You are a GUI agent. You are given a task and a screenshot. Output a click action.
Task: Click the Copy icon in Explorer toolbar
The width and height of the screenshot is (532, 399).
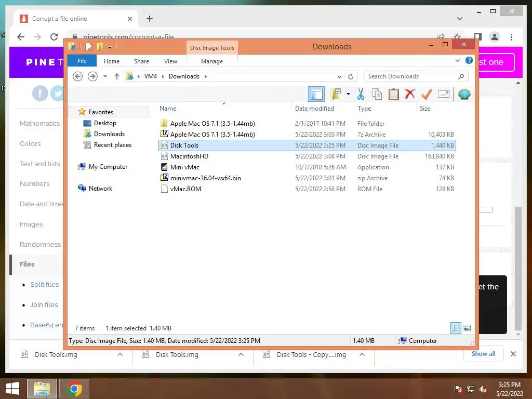coord(377,95)
